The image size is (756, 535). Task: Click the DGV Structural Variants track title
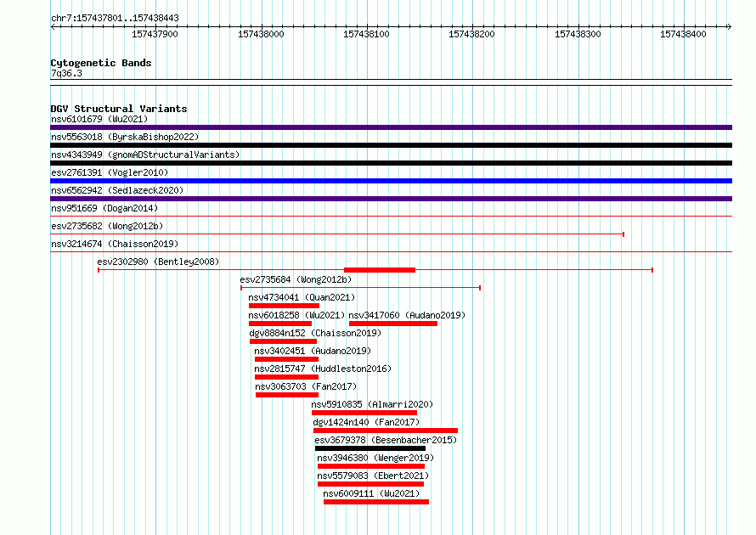pos(119,109)
